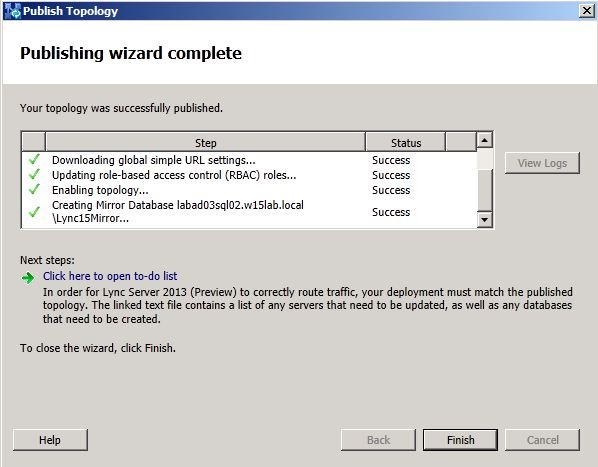Image resolution: width=598 pixels, height=467 pixels.
Task: Click the green arrow beside the to-do list link
Action: pos(28,278)
